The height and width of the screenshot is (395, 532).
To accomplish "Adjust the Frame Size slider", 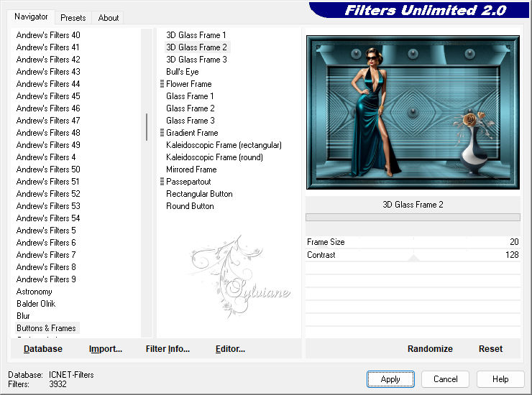I will [x=413, y=242].
